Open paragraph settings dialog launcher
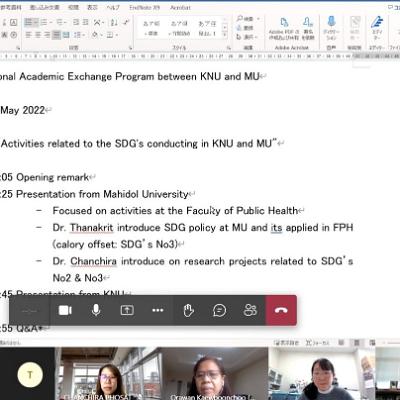This screenshot has width=400, height=400. click(131, 48)
